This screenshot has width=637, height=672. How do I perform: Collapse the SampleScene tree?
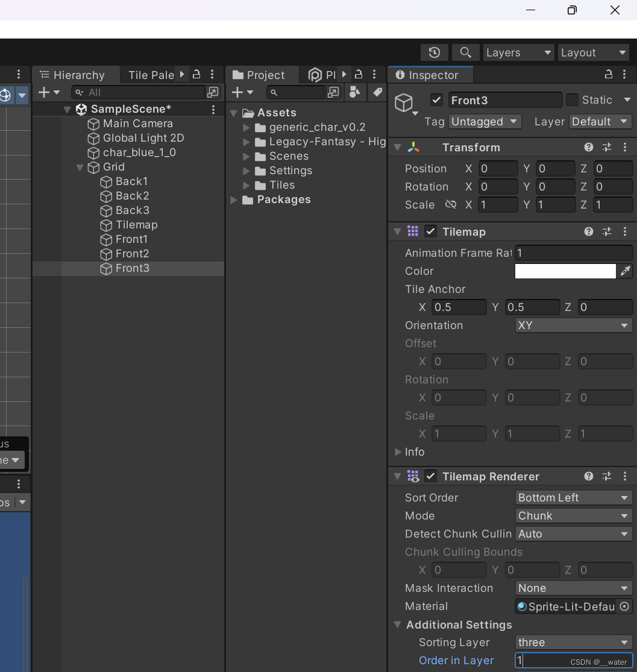click(67, 110)
